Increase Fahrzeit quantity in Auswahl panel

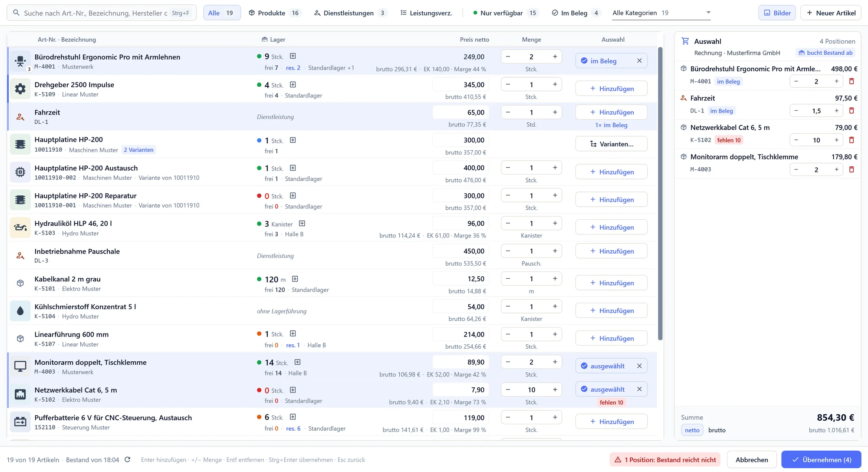point(836,111)
